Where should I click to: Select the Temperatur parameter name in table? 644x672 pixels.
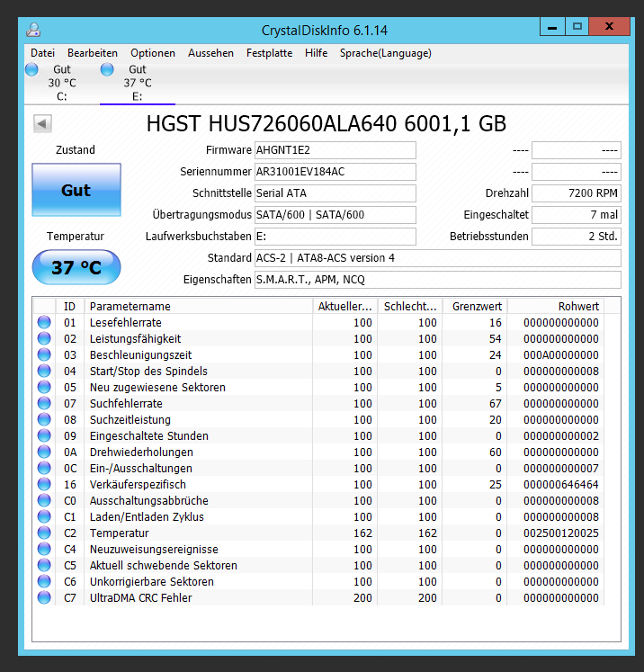pyautogui.click(x=119, y=533)
